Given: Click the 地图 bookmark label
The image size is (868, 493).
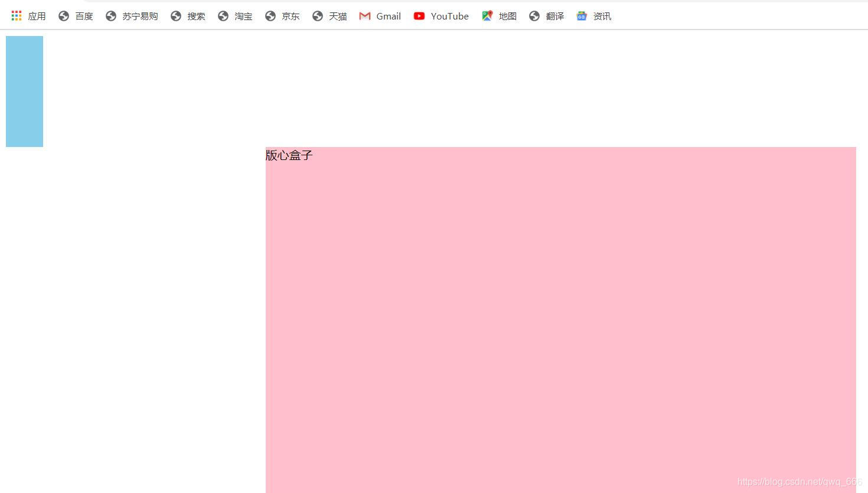Looking at the screenshot, I should click(508, 16).
